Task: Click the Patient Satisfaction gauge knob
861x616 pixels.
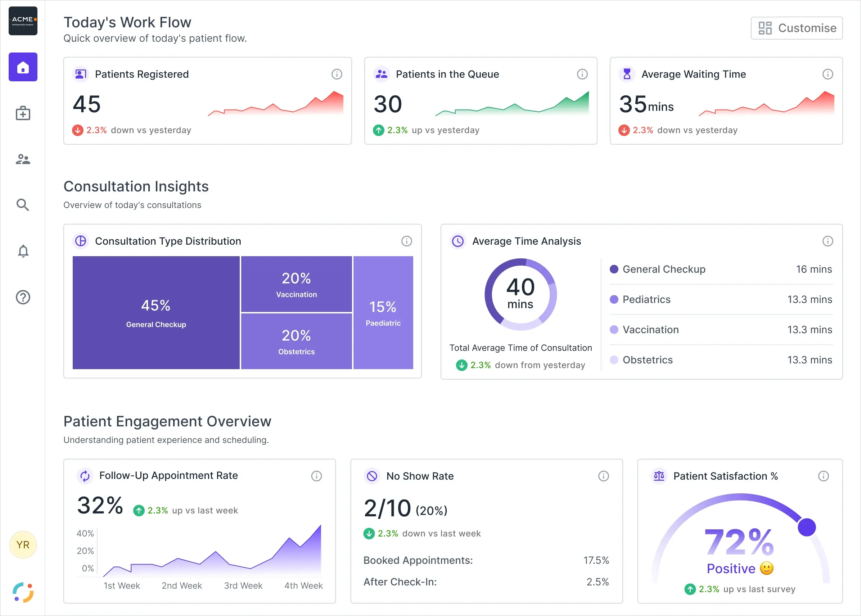Action: tap(806, 527)
